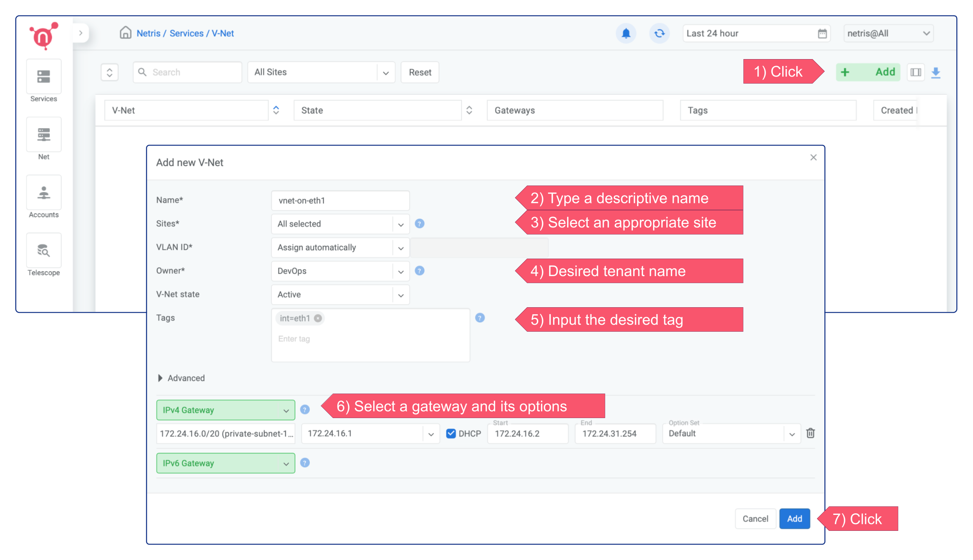This screenshot has height=560, width=973.
Task: Open the V-Net state dropdown
Action: tap(340, 295)
